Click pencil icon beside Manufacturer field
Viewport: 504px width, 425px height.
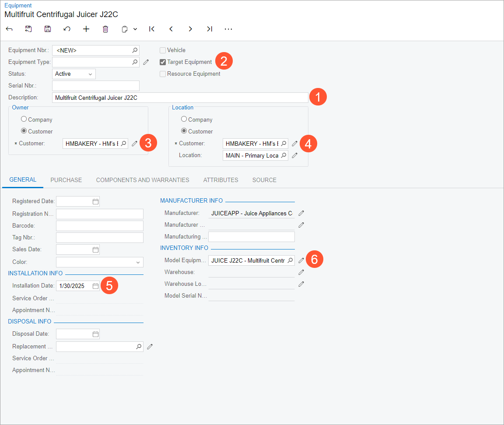[x=301, y=213]
